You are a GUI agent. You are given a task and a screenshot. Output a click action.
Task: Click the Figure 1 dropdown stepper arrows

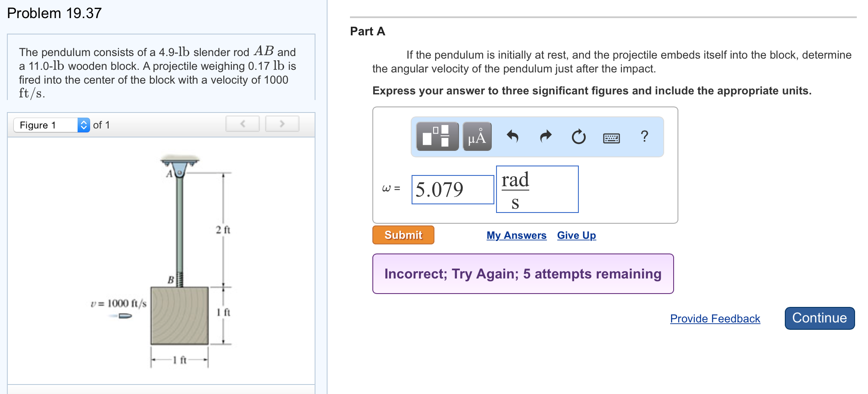tap(84, 125)
